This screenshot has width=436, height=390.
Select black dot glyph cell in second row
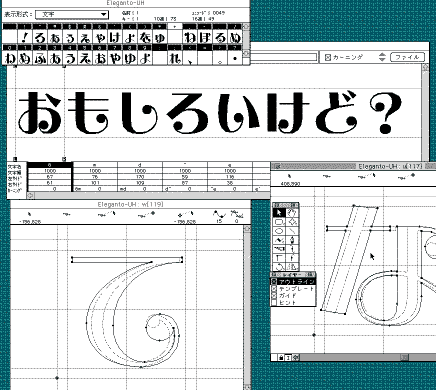point(235,58)
